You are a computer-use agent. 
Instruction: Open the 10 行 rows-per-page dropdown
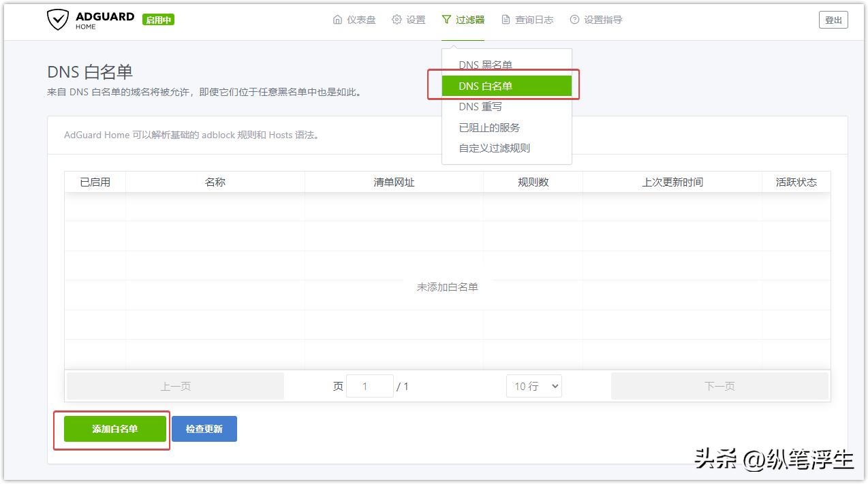tap(533, 386)
